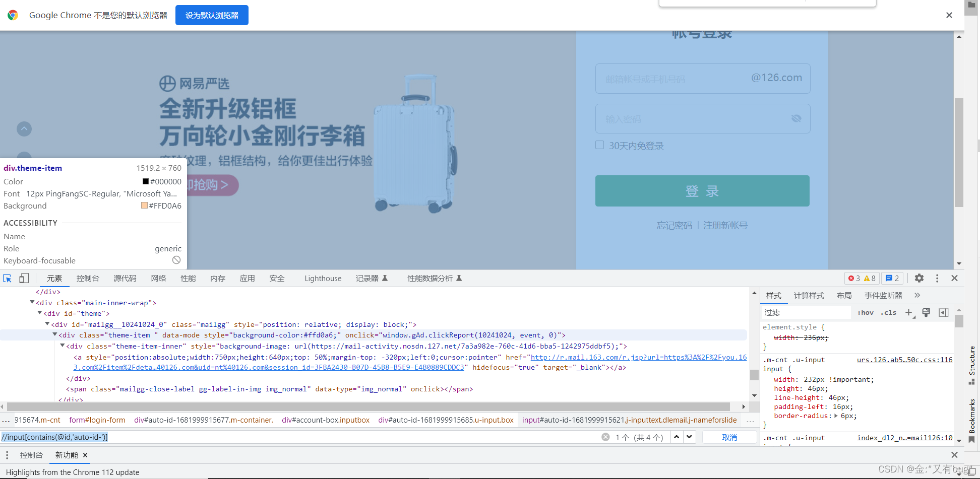980x479 pixels.
Task: Open drawer three-dot menu
Action: [x=7, y=455]
